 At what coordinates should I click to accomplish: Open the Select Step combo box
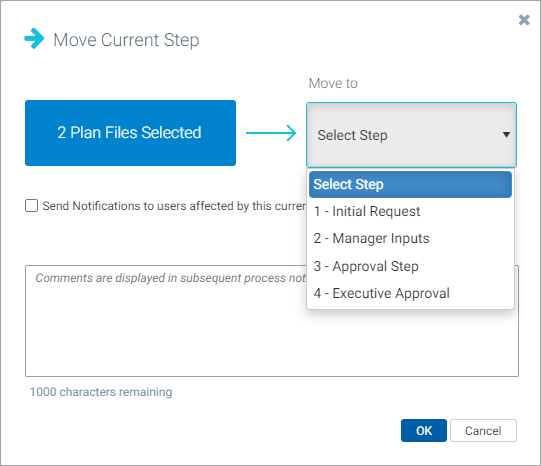click(411, 135)
